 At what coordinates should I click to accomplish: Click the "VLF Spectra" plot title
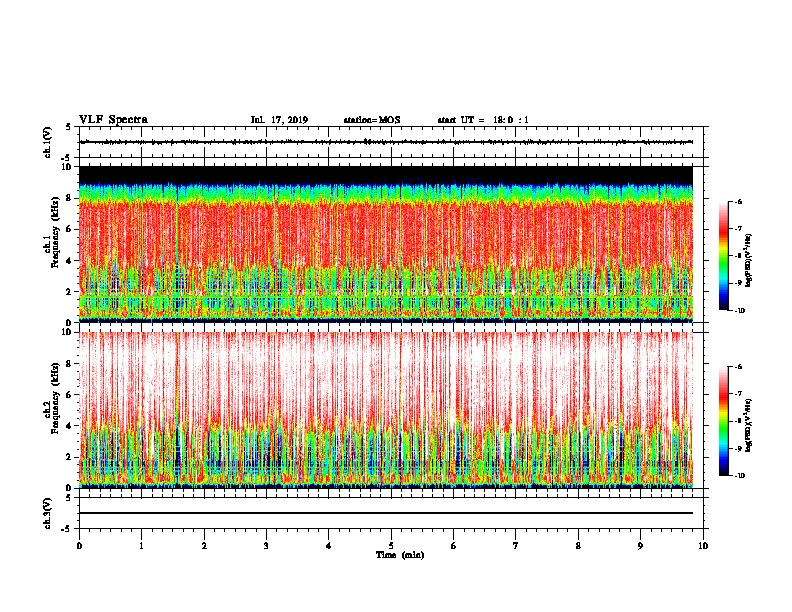113,120
